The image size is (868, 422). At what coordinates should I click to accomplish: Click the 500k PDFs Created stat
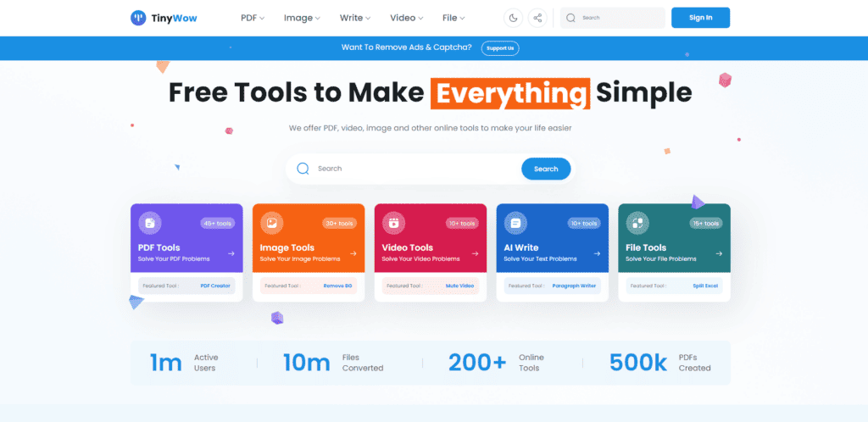660,363
